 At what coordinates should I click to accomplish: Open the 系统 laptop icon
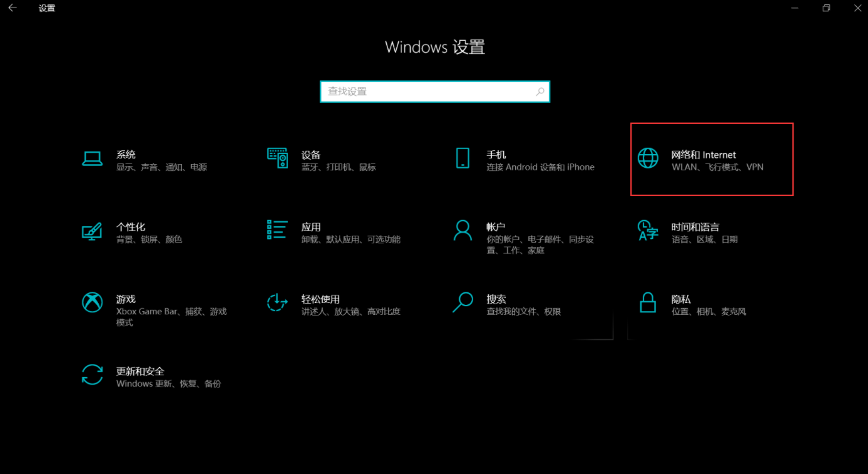92,159
